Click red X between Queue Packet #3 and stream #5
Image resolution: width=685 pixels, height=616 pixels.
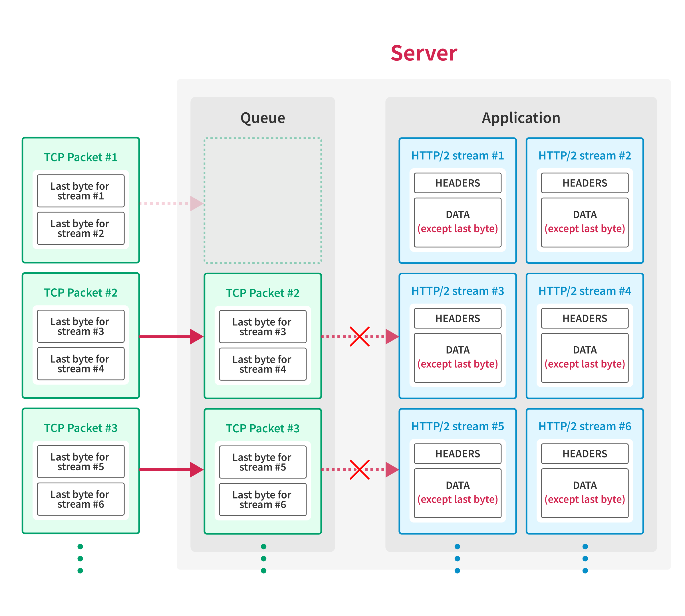(x=359, y=470)
